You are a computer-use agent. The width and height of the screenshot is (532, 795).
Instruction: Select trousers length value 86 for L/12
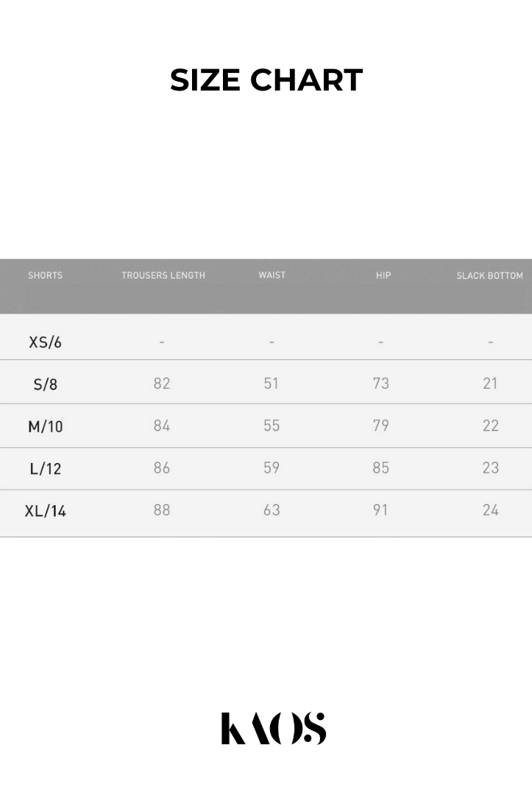[x=162, y=467]
